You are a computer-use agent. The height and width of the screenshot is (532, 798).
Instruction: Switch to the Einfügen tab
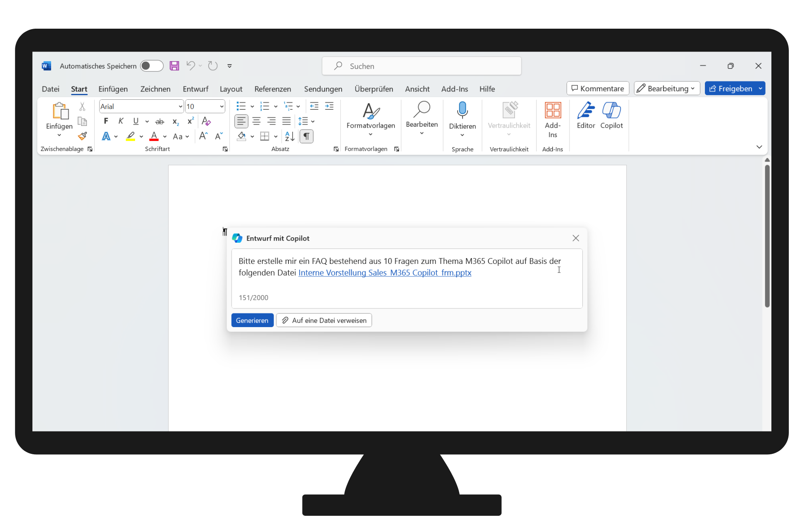click(113, 89)
